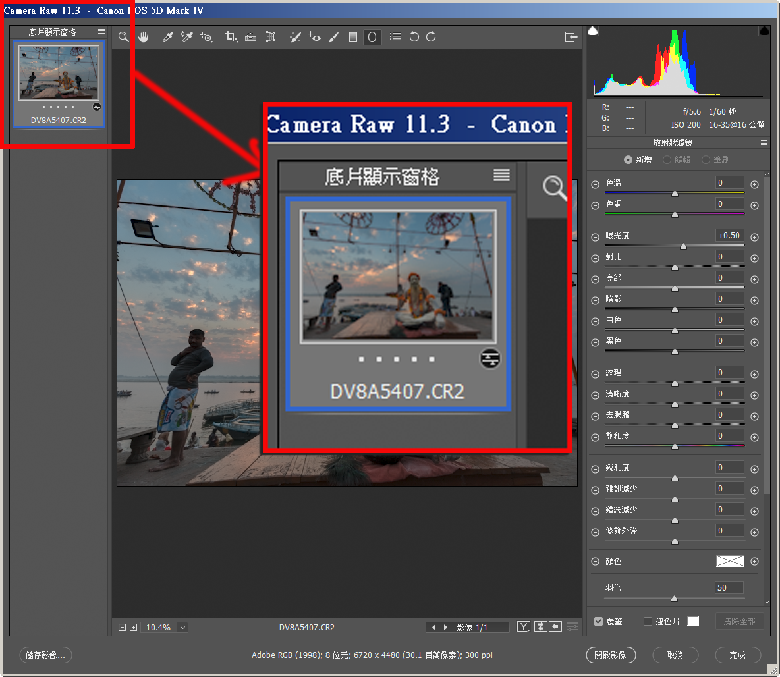
Task: Select the Targeted Adjustment tool
Action: click(x=206, y=37)
